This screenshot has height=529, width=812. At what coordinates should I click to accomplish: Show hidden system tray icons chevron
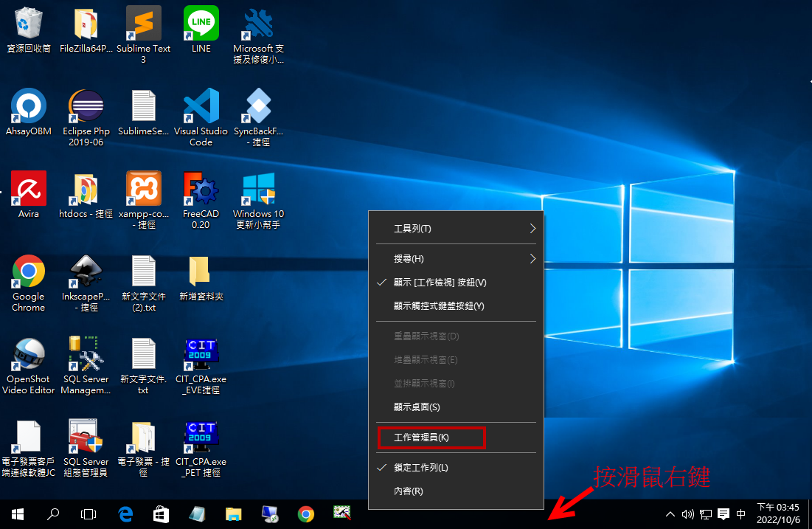[670, 514]
